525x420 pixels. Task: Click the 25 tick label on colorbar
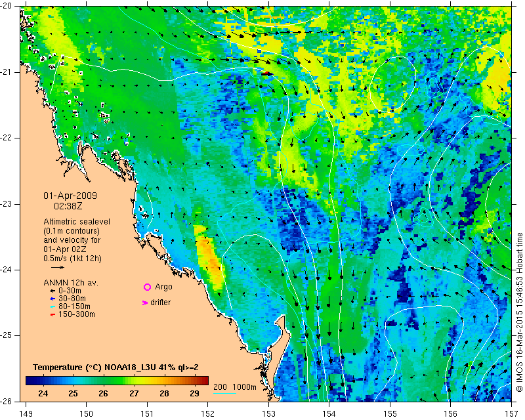[73, 394]
